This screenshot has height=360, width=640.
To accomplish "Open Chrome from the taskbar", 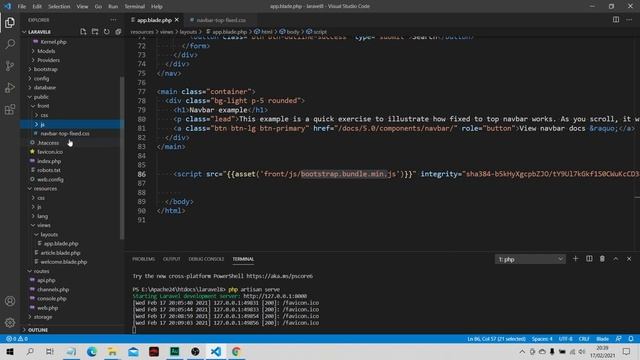I will coord(236,351).
